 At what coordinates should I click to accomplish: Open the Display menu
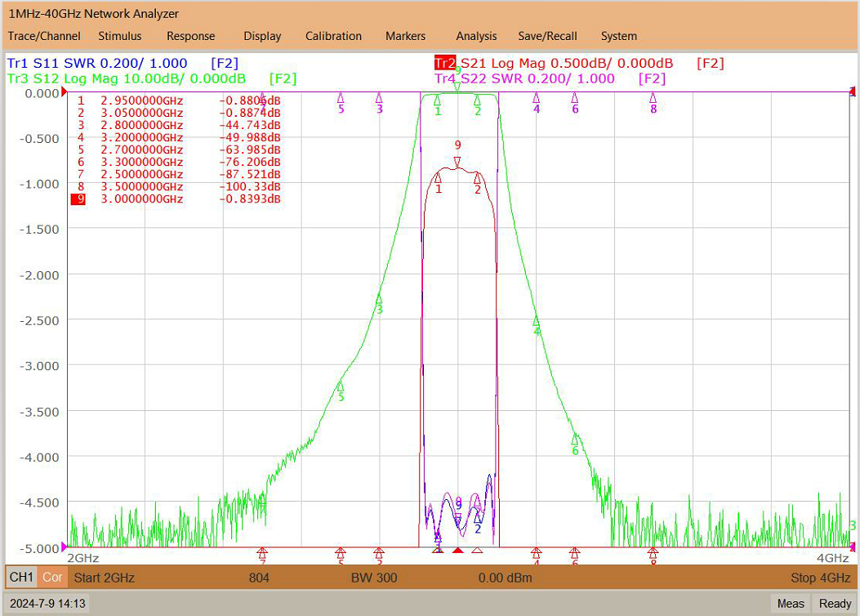click(262, 36)
